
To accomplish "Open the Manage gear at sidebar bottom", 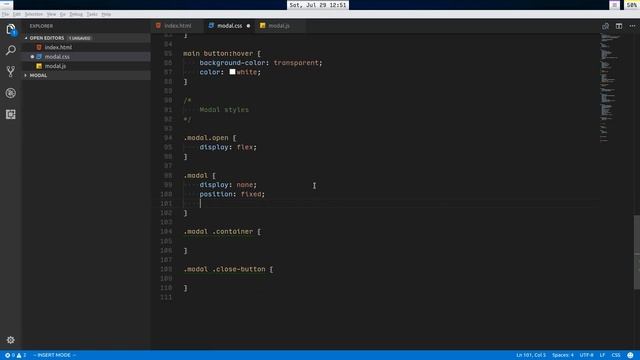I will (11, 340).
